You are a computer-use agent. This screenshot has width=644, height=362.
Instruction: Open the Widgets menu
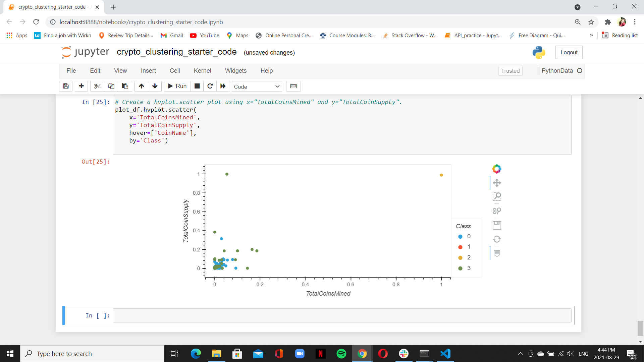coord(235,71)
